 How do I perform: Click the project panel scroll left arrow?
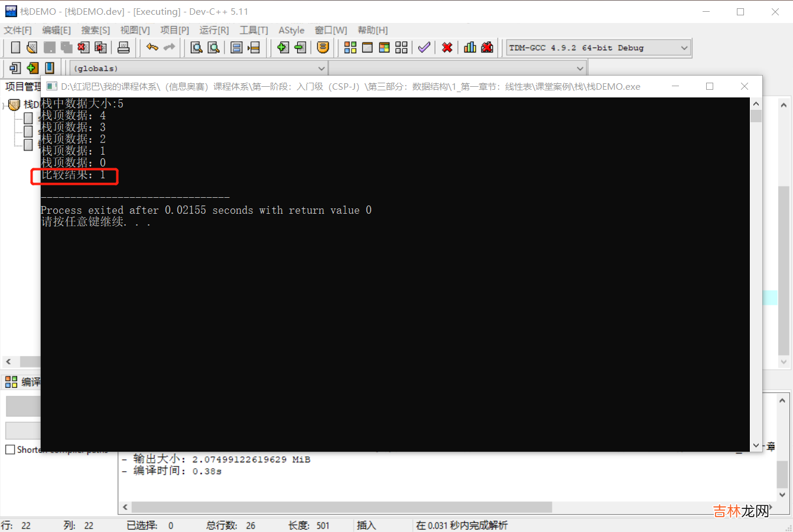[x=8, y=361]
